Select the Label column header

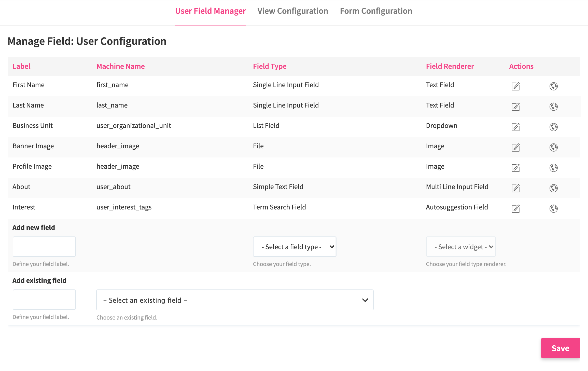(21, 66)
